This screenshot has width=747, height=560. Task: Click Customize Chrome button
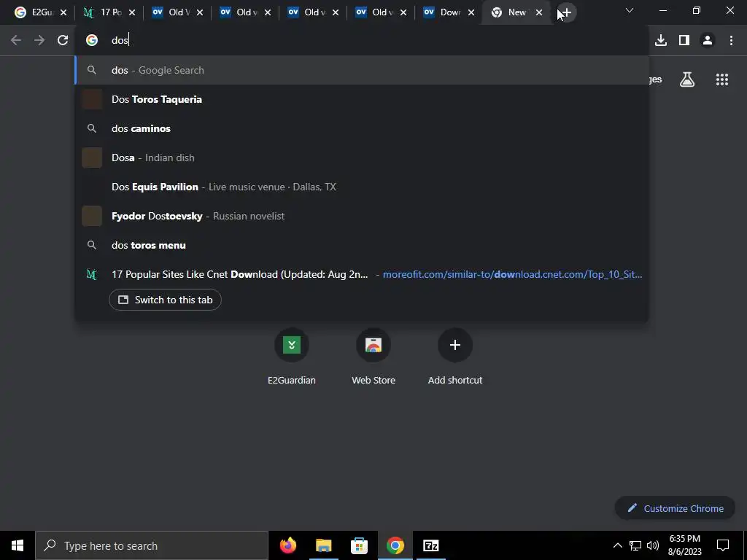[x=675, y=508]
